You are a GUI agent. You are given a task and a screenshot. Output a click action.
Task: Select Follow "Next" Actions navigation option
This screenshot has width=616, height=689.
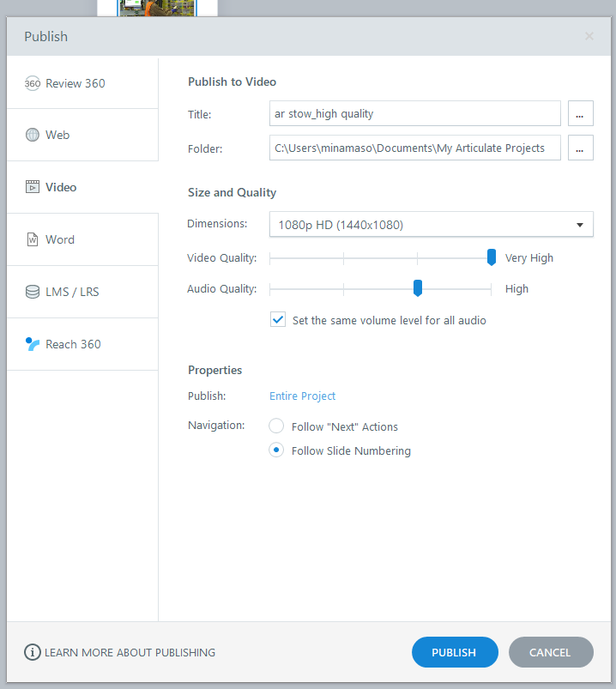pos(276,426)
